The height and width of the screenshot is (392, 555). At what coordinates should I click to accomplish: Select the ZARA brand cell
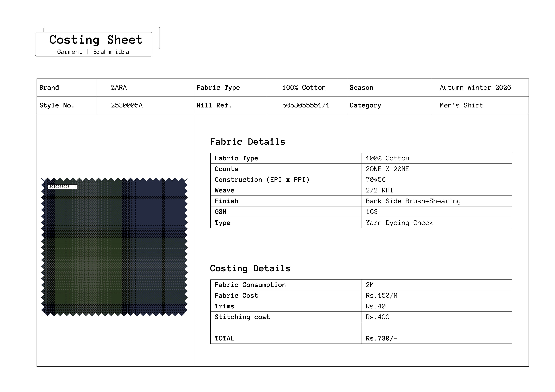point(119,87)
